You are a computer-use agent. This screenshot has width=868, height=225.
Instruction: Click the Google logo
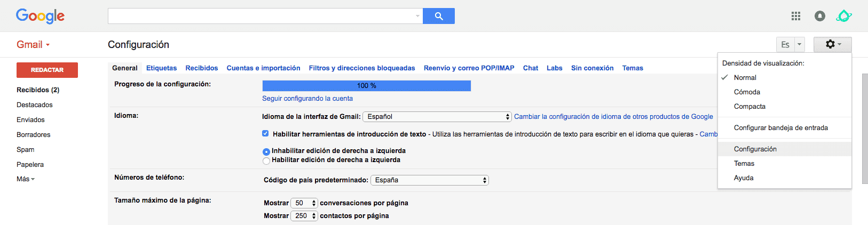point(40,16)
